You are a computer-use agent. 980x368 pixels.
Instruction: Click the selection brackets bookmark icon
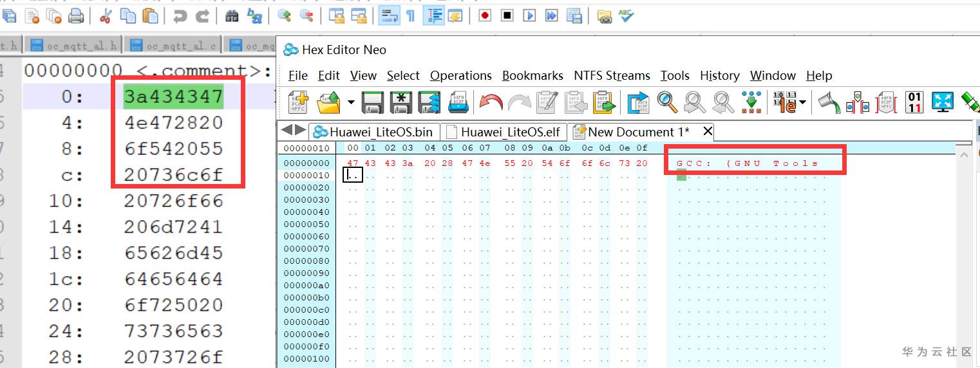(x=858, y=102)
